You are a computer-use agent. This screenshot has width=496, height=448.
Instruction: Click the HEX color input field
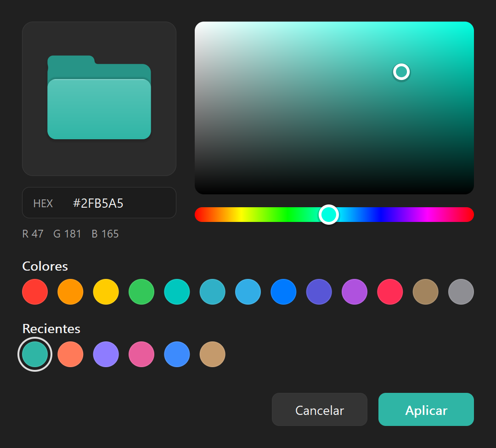(99, 203)
